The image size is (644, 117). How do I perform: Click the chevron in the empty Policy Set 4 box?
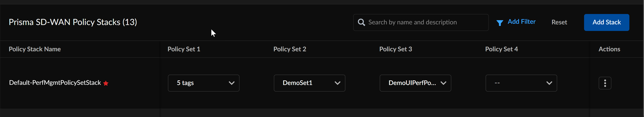point(549,83)
